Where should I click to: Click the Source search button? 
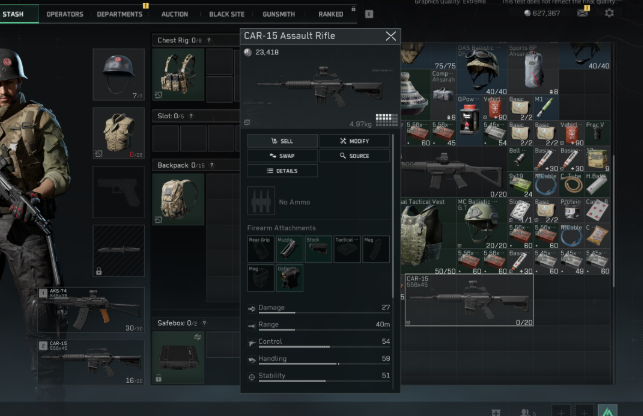coord(355,156)
